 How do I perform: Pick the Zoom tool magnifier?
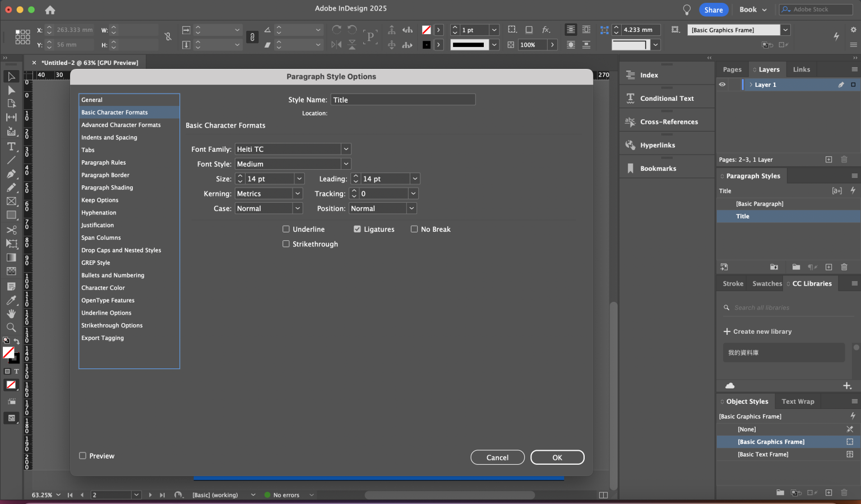click(x=11, y=328)
